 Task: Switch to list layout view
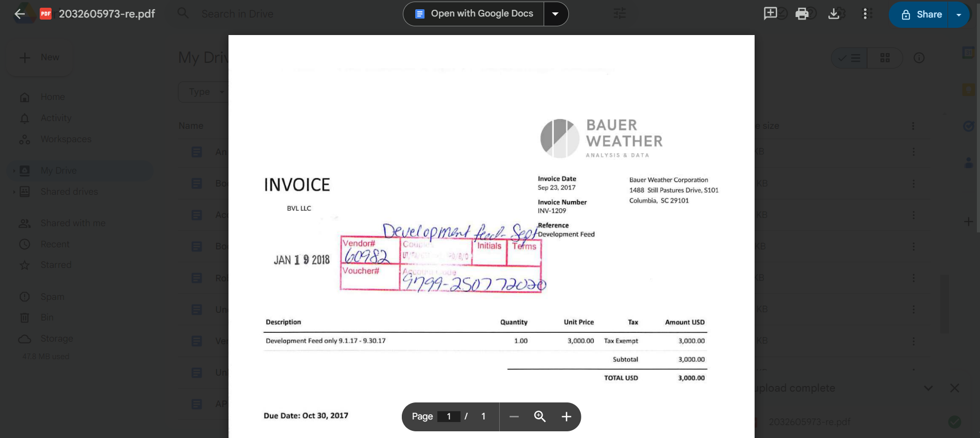(849, 58)
